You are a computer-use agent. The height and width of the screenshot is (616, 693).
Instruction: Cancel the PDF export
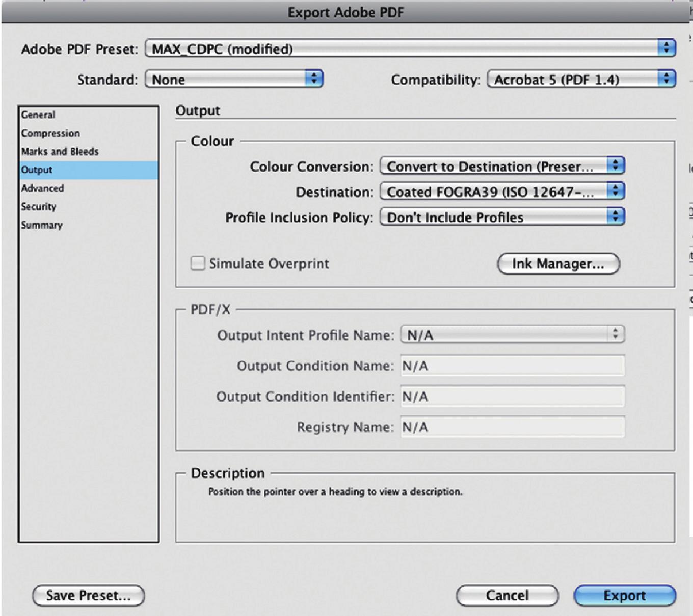coord(508,595)
